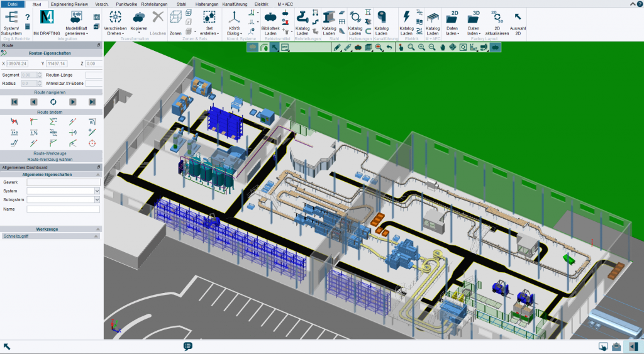The image size is (644, 354).
Task: Open the Elektrik tab
Action: pyautogui.click(x=261, y=4)
